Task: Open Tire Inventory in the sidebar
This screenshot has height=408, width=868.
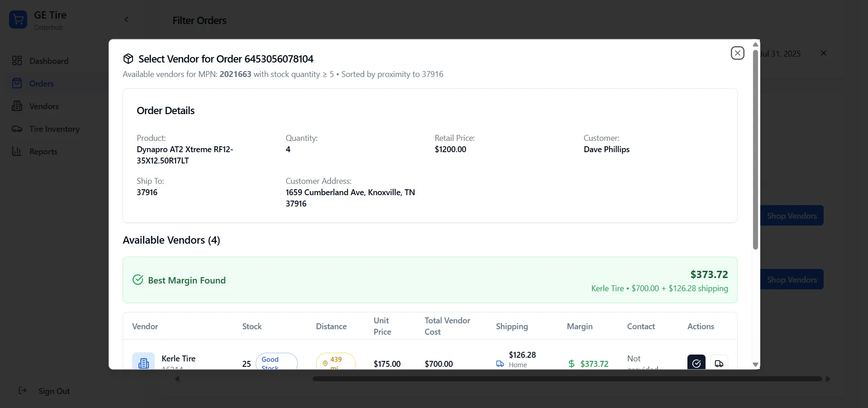Action: pos(54,129)
